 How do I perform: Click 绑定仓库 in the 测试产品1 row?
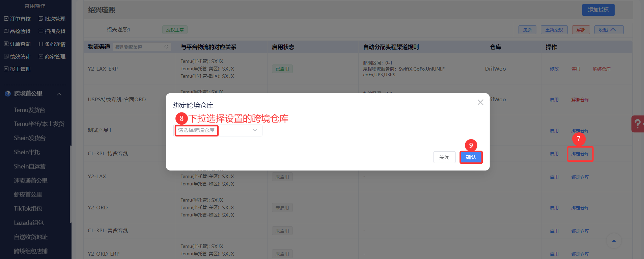[x=580, y=131]
